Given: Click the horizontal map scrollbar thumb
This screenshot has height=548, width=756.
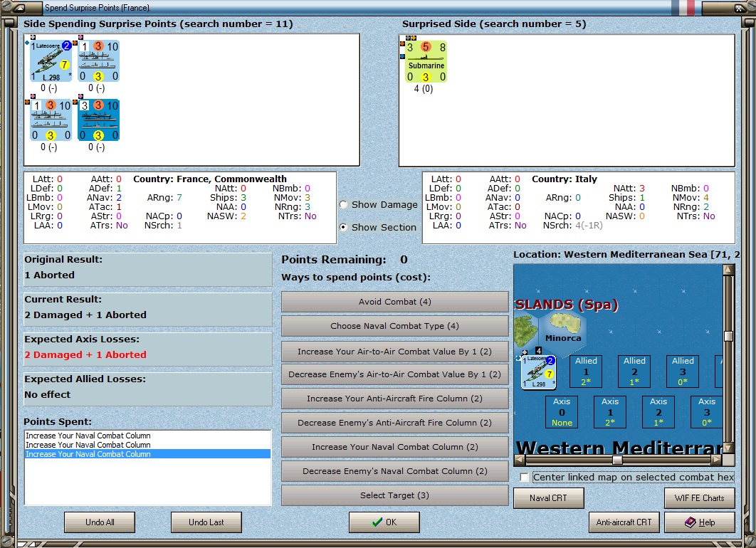Looking at the screenshot, I should [617, 460].
